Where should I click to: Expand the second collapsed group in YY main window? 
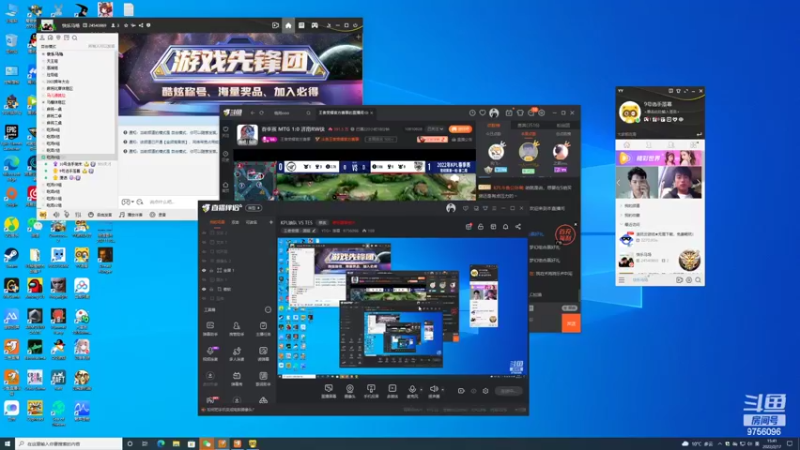tap(621, 215)
